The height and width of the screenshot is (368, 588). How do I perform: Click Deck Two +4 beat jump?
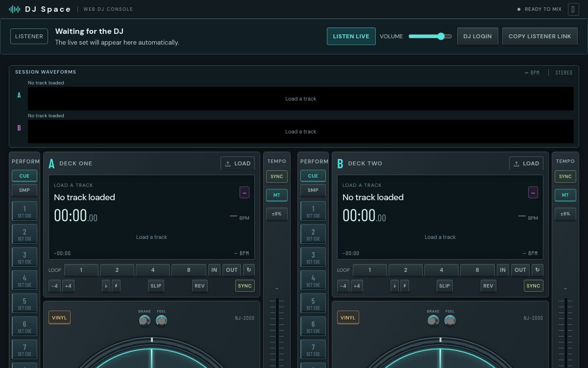pos(357,286)
